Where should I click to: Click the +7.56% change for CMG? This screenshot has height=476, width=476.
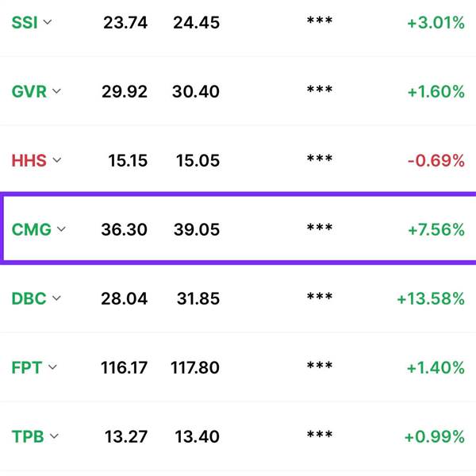[x=436, y=230]
